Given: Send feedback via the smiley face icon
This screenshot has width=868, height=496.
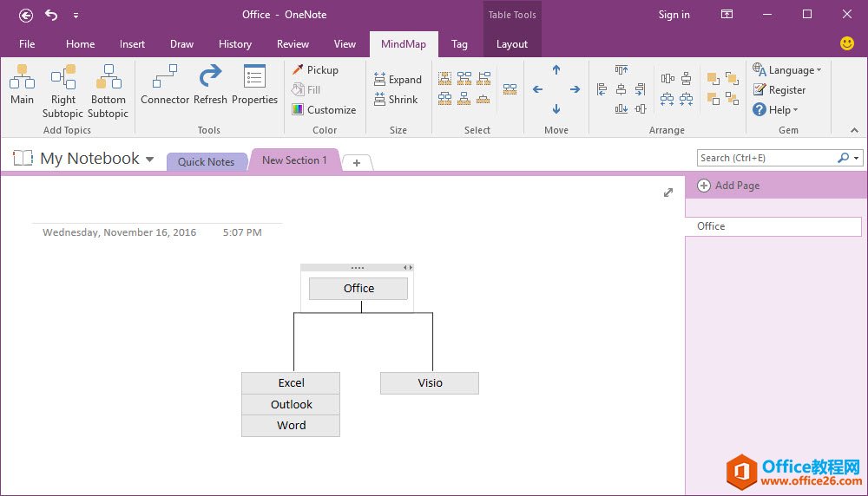Looking at the screenshot, I should (x=847, y=43).
